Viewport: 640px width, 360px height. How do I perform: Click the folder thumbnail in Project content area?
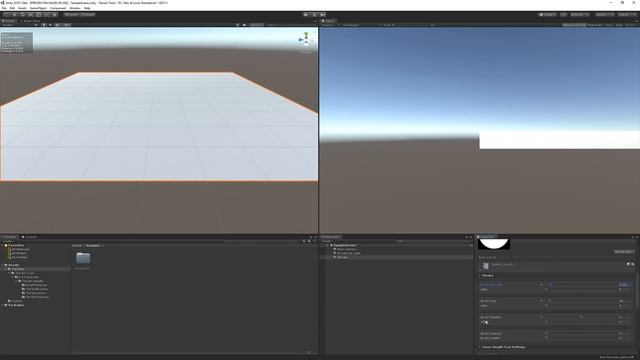click(x=83, y=258)
